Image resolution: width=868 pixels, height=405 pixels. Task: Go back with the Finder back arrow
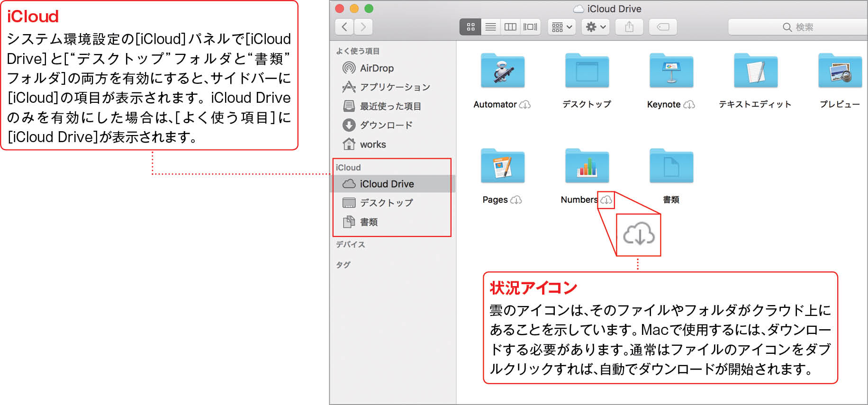coord(344,27)
